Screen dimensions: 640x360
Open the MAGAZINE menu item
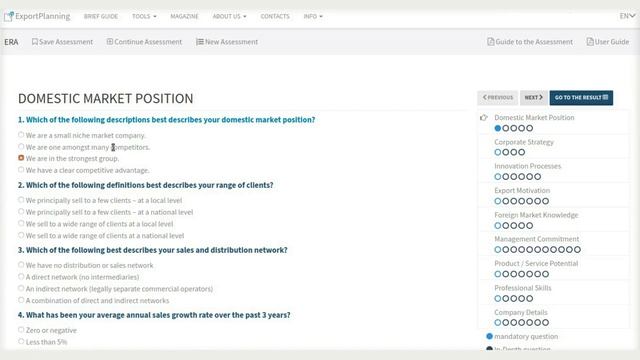pyautogui.click(x=184, y=16)
